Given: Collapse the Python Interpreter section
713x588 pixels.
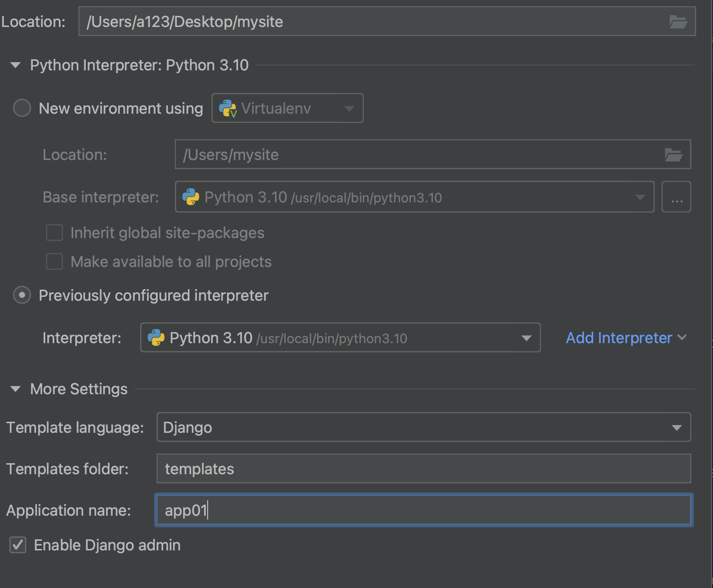Looking at the screenshot, I should pos(15,65).
